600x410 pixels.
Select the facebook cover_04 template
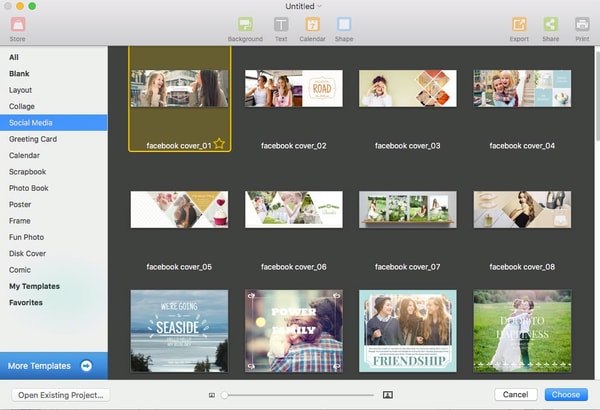pyautogui.click(x=522, y=88)
